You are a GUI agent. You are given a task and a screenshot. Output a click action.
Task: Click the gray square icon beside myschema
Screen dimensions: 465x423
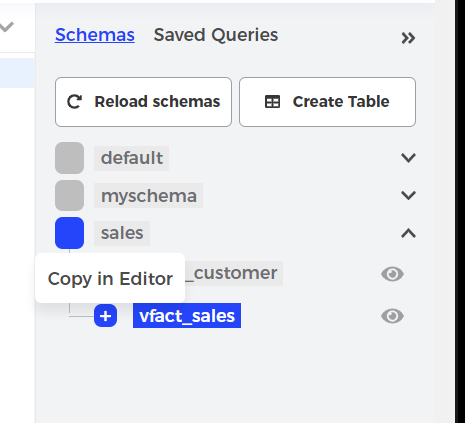tap(69, 195)
